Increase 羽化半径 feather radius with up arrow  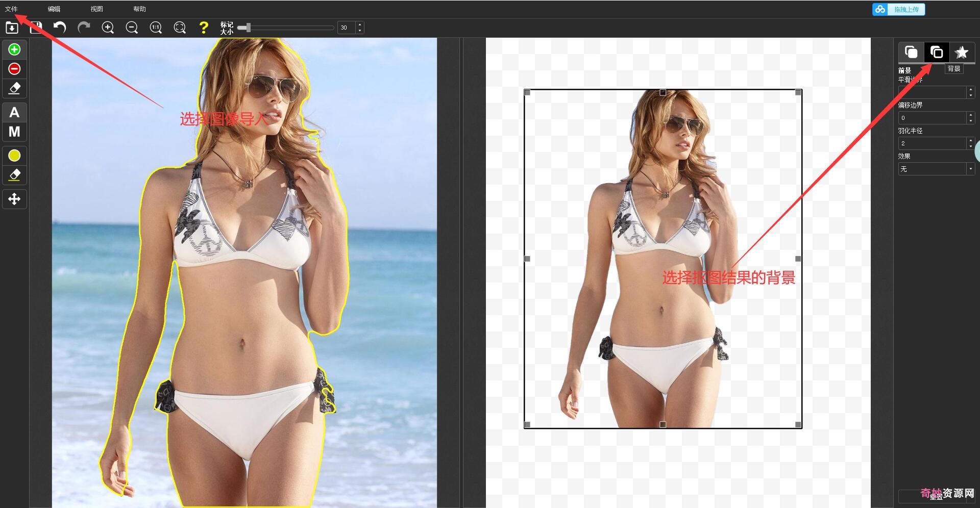(x=971, y=140)
